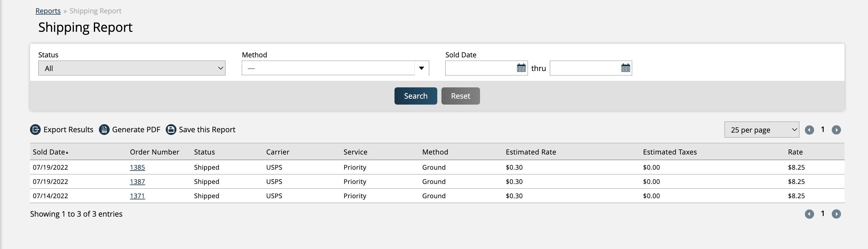Sort table by Estimated Rate column
868x249 pixels.
click(x=531, y=152)
